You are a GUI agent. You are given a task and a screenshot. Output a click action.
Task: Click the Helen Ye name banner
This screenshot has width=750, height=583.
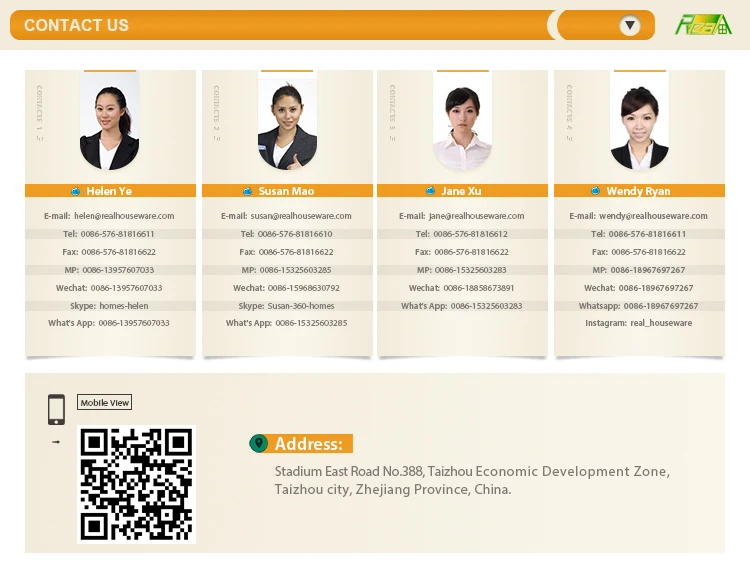point(110,191)
